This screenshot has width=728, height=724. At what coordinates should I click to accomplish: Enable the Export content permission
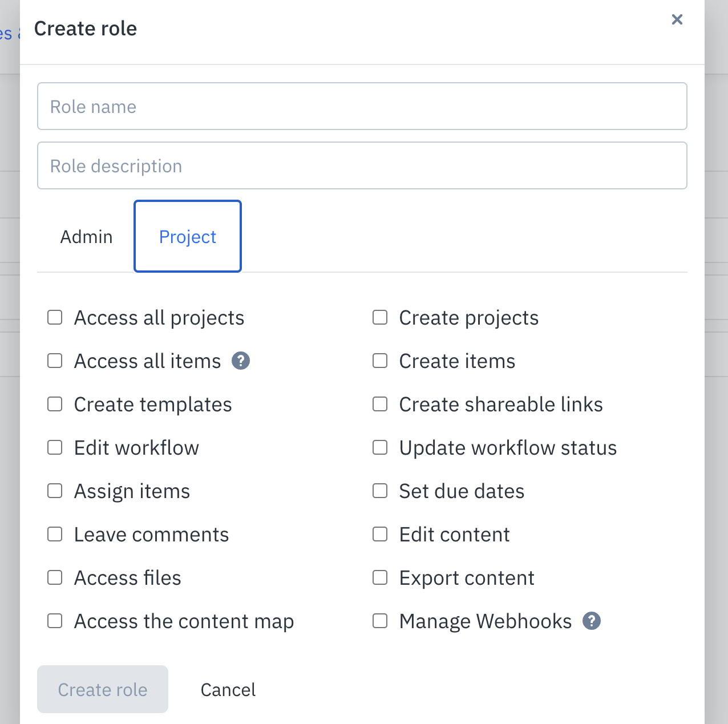pyautogui.click(x=380, y=577)
